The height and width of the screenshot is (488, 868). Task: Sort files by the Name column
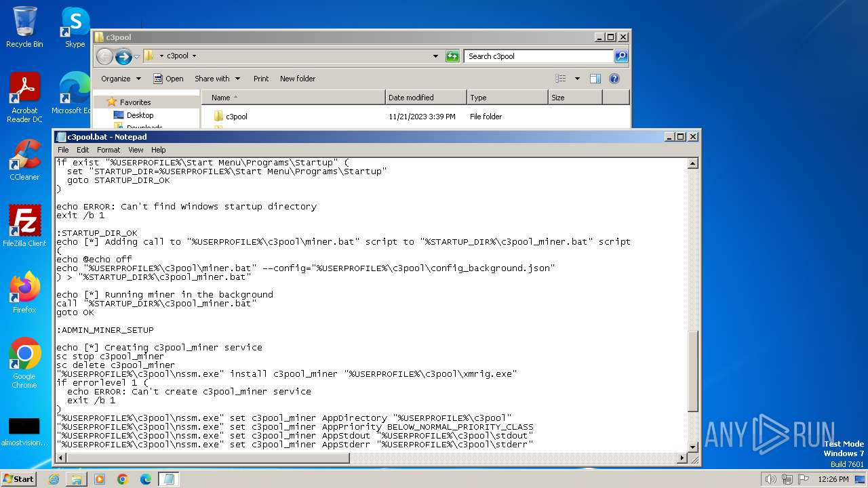tap(293, 98)
